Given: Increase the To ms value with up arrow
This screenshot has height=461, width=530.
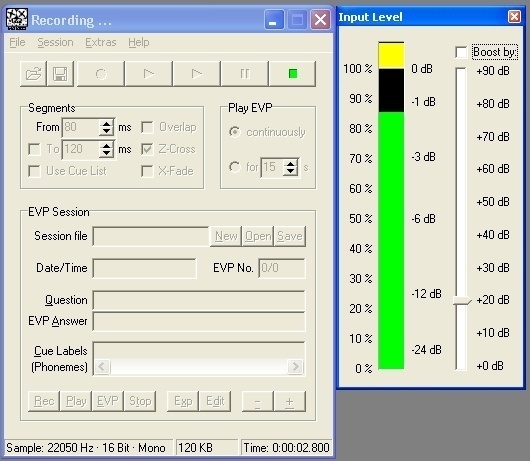Looking at the screenshot, I should [x=106, y=146].
